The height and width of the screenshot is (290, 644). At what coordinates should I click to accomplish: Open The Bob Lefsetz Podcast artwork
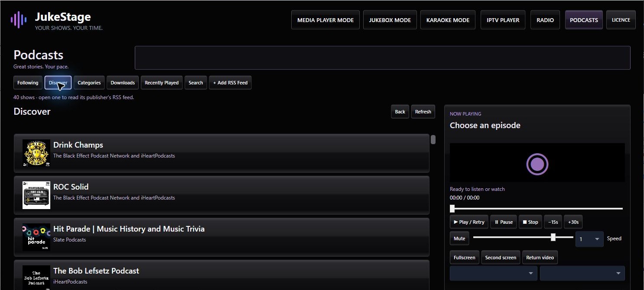(x=36, y=277)
